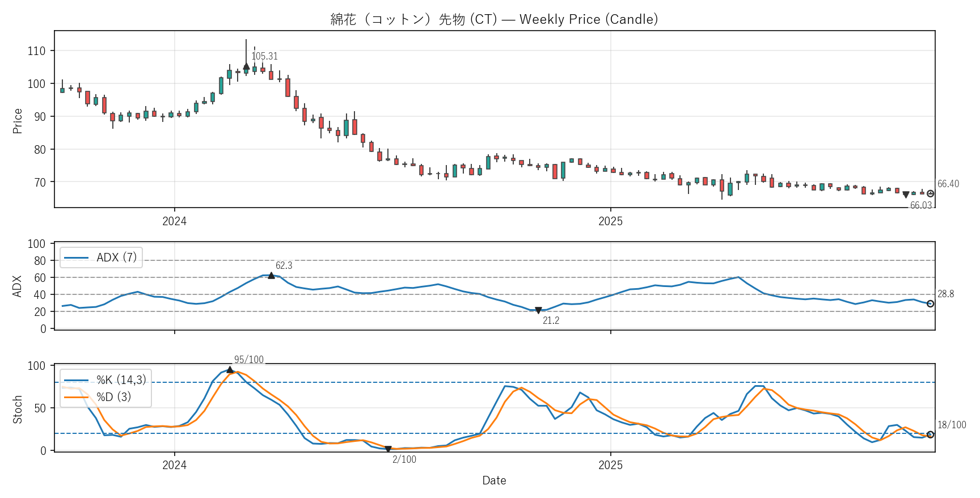Click the Price y-axis label
The width and height of the screenshot is (980, 498).
click(x=18, y=121)
